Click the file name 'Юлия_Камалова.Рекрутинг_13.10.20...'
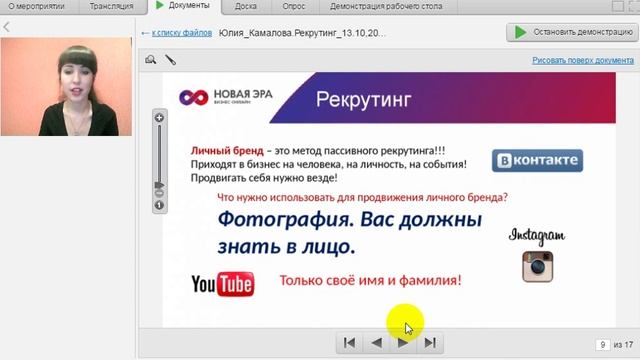This screenshot has width=640, height=360. (302, 33)
